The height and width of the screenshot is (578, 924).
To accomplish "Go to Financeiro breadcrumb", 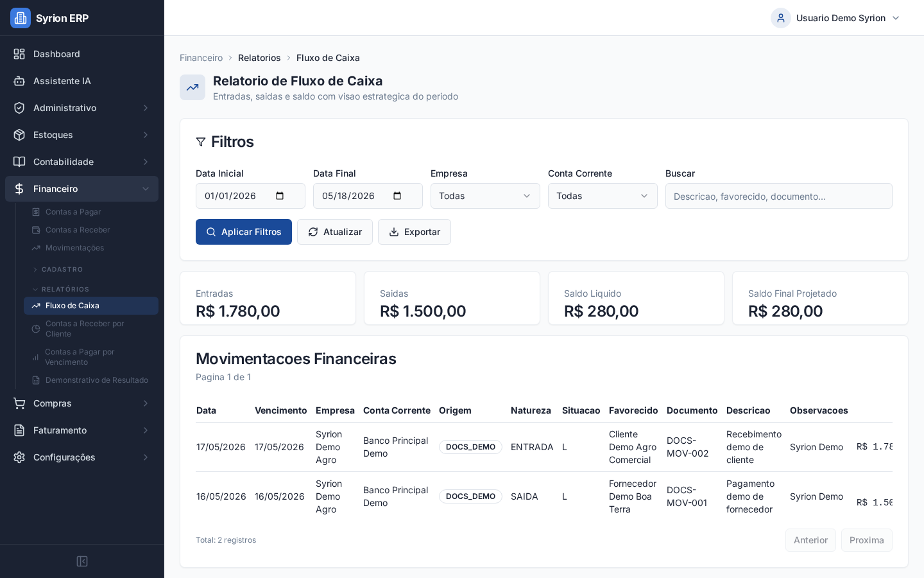I will pos(201,58).
